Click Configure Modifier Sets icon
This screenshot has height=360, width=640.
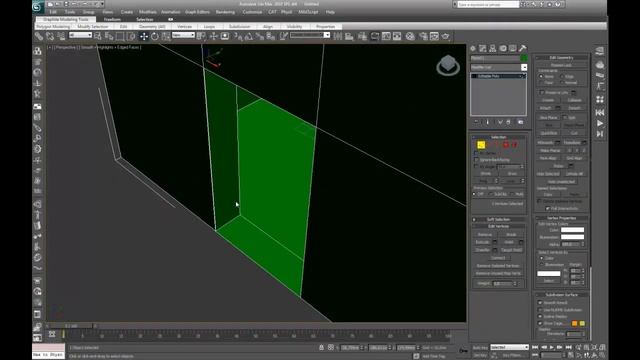[520, 122]
